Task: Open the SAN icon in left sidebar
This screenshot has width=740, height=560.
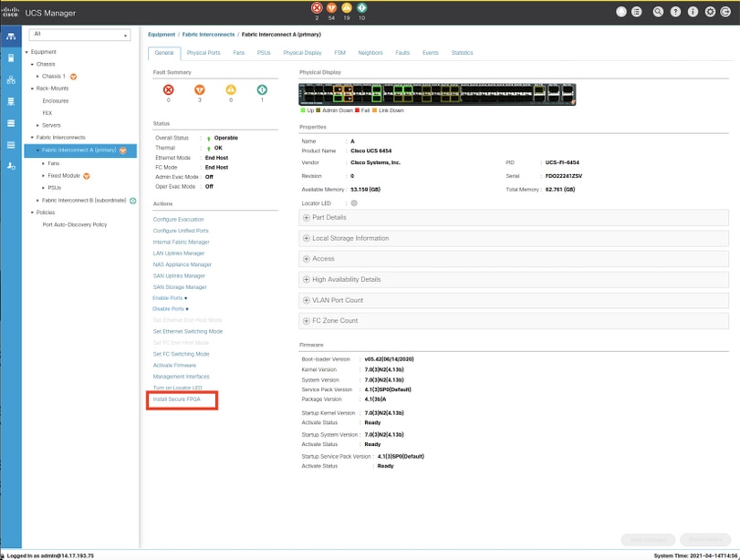Action: pyautogui.click(x=10, y=101)
